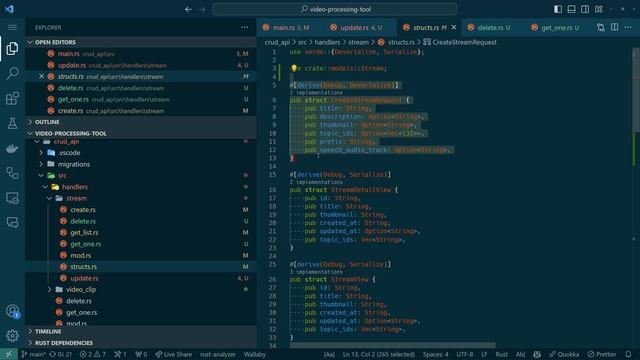The height and width of the screenshot is (360, 640).
Task: Expand the OUTLINE section
Action: pos(140,122)
